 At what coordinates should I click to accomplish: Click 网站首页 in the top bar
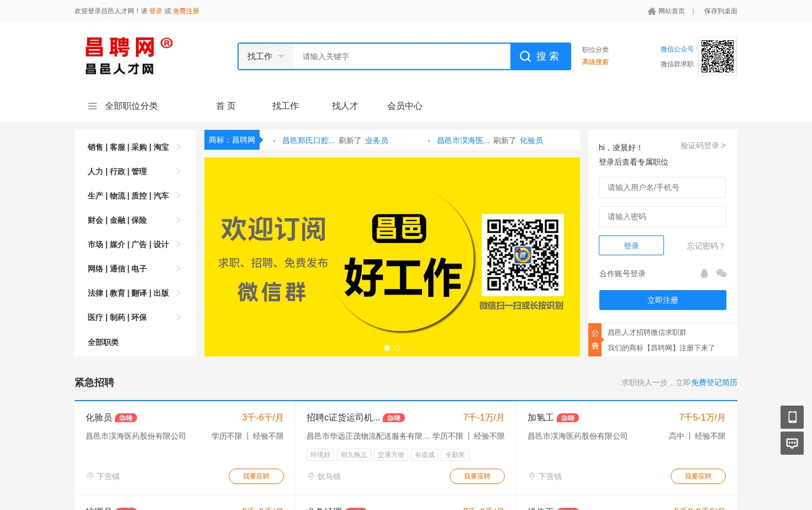(x=671, y=11)
